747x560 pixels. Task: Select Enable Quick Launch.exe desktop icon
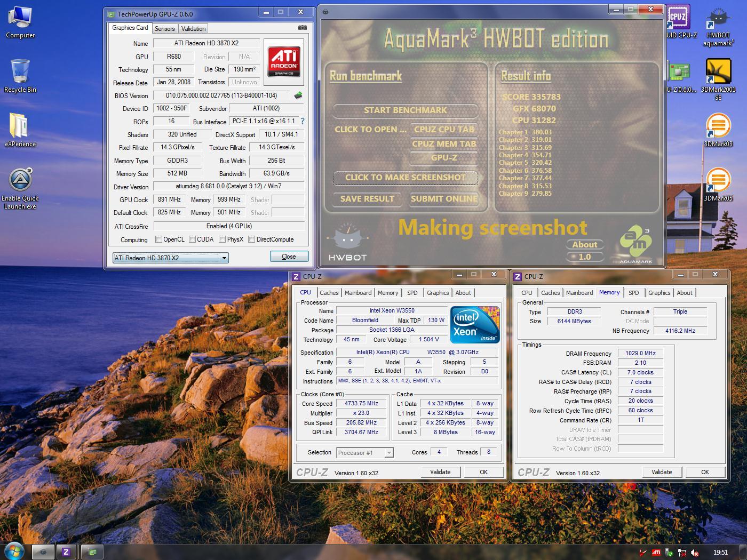coord(20,189)
